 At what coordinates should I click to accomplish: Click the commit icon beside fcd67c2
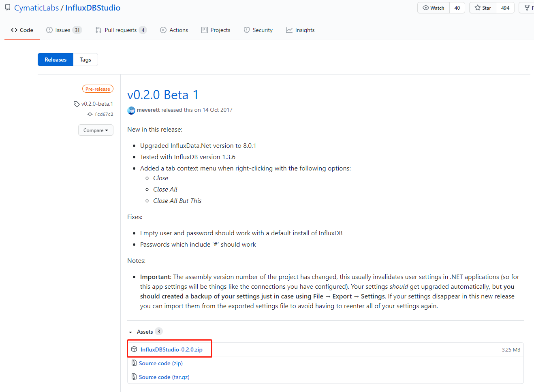[x=90, y=114]
